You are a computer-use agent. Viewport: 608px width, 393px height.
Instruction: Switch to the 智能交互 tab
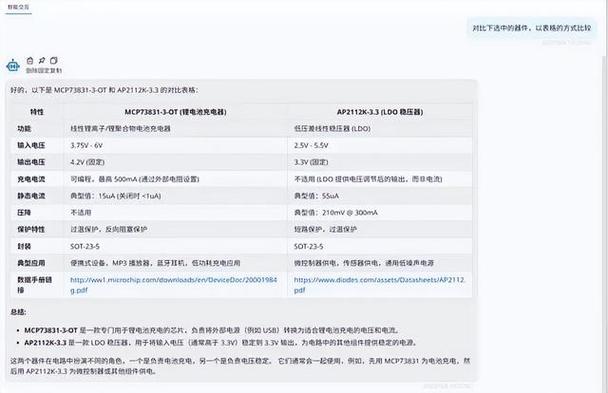pyautogui.click(x=18, y=7)
